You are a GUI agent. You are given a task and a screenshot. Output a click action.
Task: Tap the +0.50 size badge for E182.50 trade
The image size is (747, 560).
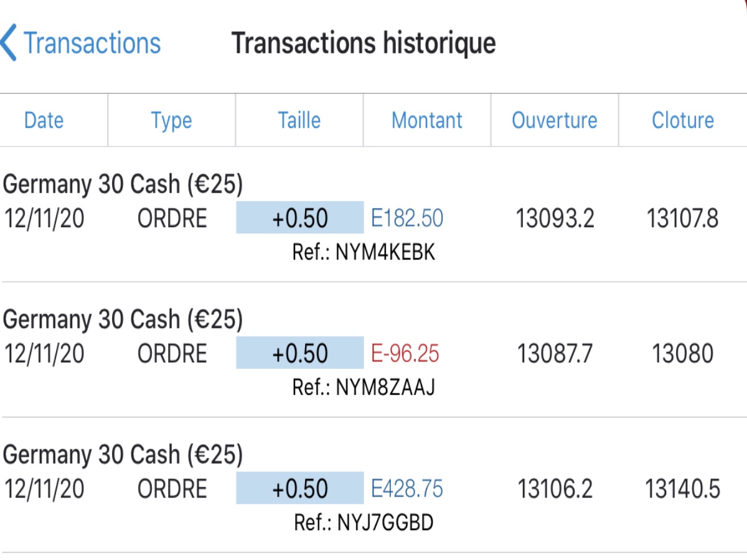pyautogui.click(x=299, y=218)
